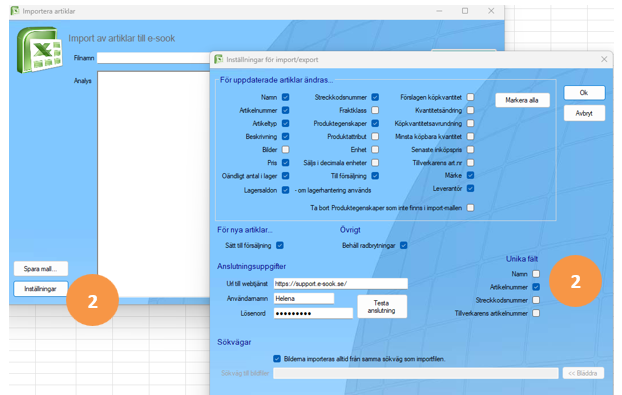
Task: Toggle Behåll radbrytningar checkbox
Action: pyautogui.click(x=403, y=245)
